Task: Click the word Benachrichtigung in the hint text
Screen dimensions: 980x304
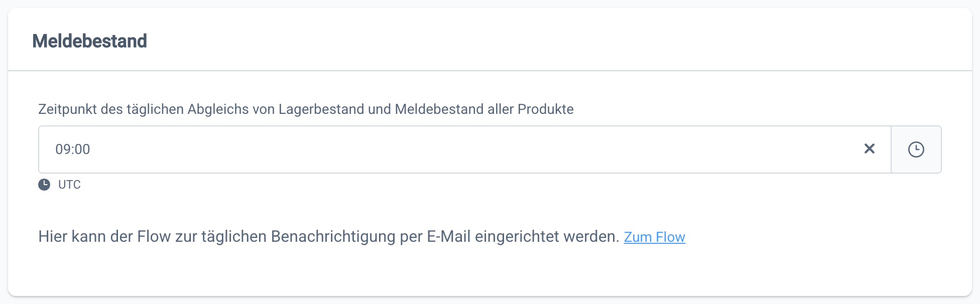Action: [x=333, y=237]
